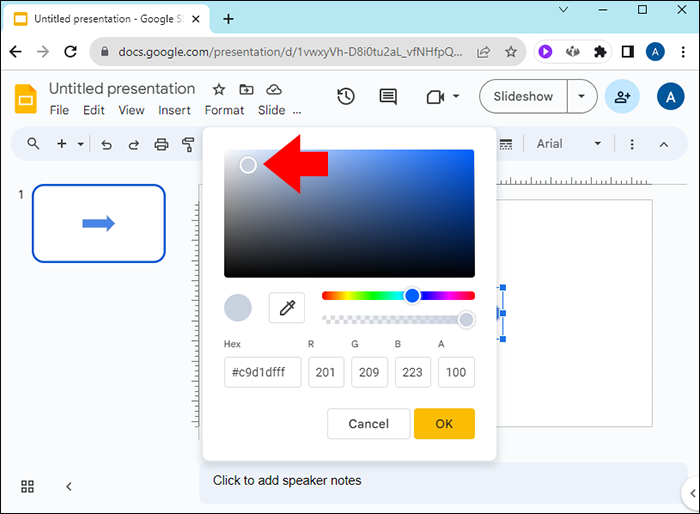
Task: Open a new browser tab
Action: click(x=228, y=19)
